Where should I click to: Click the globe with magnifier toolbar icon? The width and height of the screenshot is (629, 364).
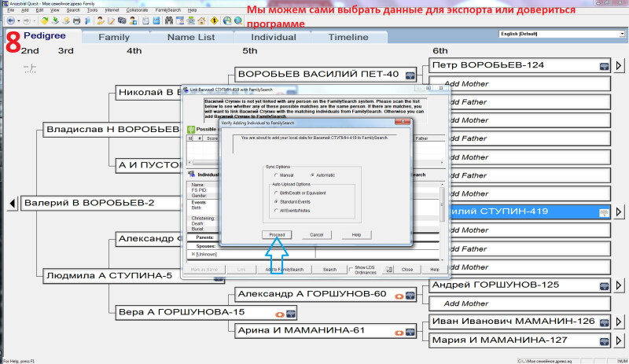[238, 20]
